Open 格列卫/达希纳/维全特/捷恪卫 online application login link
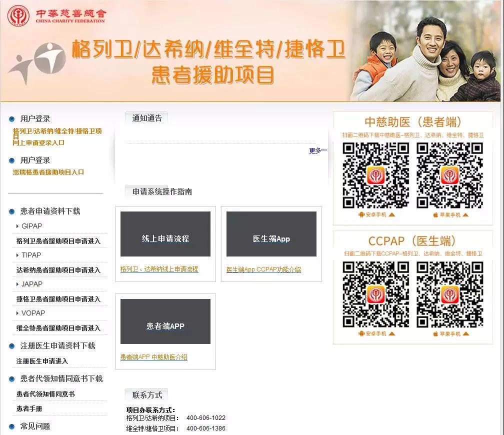Image resolution: width=504 pixels, height=435 pixels. click(57, 136)
